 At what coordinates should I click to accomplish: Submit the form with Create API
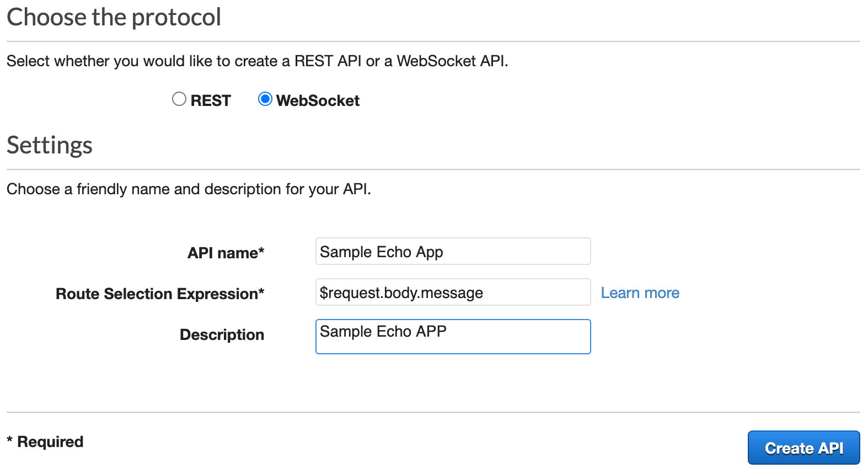pos(803,448)
